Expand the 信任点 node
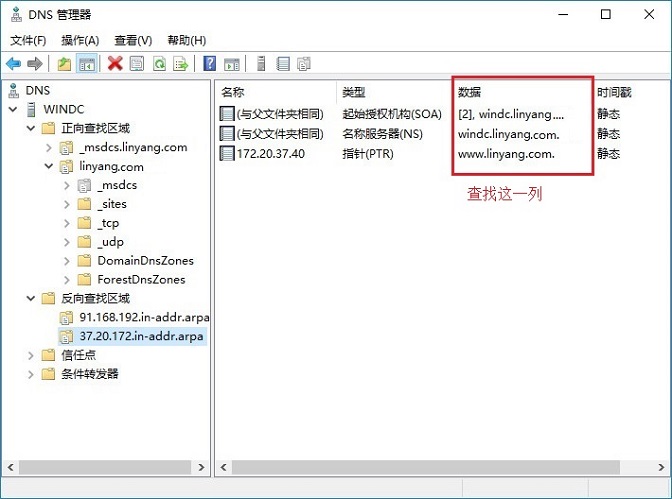The image size is (672, 499). pos(31,355)
